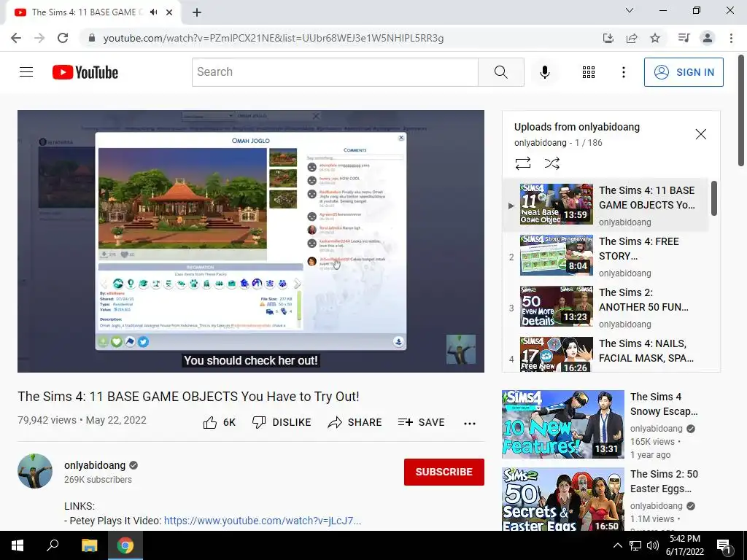The height and width of the screenshot is (560, 747).
Task: Click the channel watermark in video corner
Action: (461, 349)
